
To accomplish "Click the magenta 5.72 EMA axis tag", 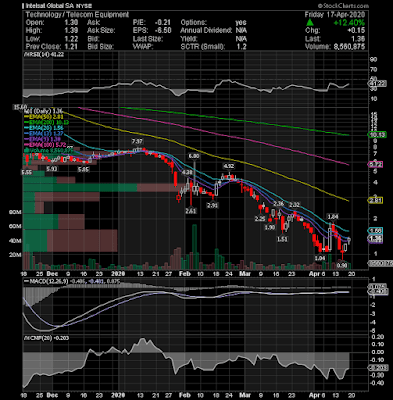I will (375, 164).
